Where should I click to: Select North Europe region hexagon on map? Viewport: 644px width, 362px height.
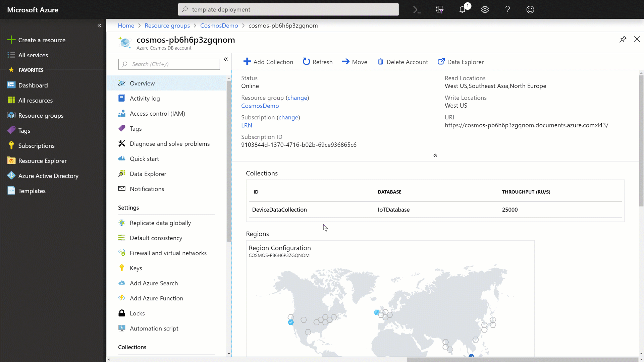[x=377, y=312]
